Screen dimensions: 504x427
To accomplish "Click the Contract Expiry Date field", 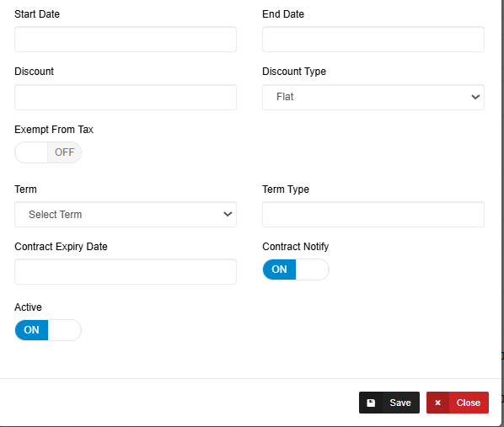I will click(x=126, y=271).
